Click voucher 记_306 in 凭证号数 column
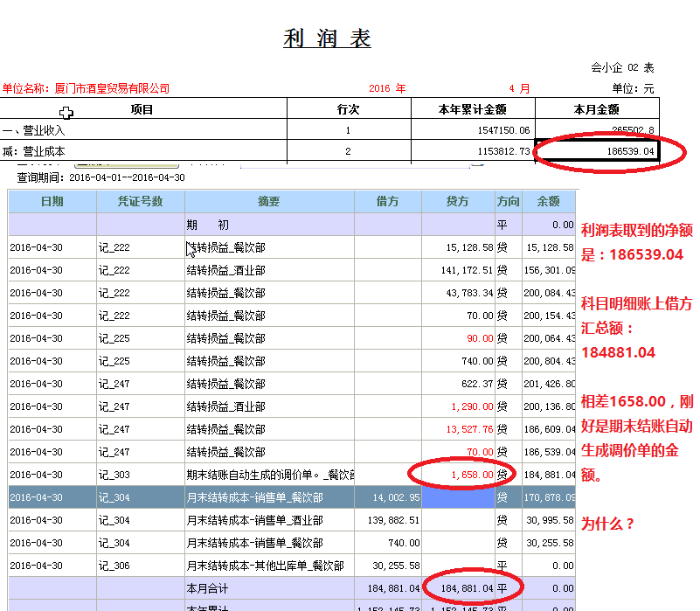This screenshot has height=611, width=700. coord(114,566)
